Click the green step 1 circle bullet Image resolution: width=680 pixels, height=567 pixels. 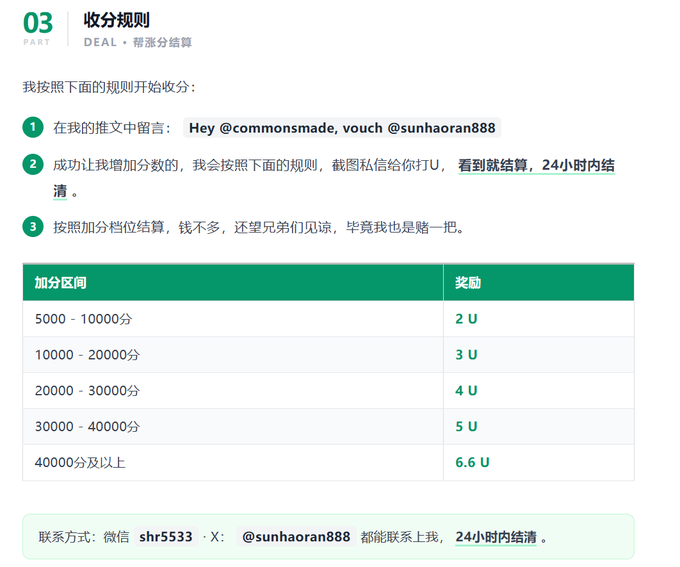click(x=33, y=128)
